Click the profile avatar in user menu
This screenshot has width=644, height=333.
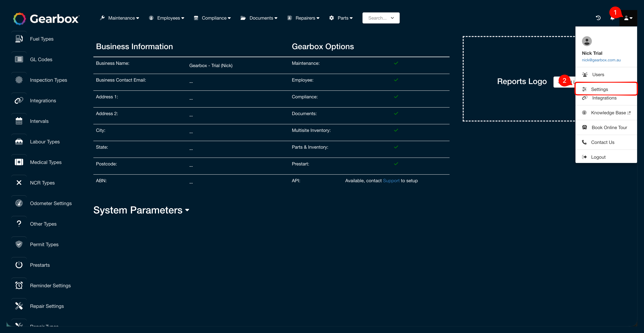click(x=586, y=41)
